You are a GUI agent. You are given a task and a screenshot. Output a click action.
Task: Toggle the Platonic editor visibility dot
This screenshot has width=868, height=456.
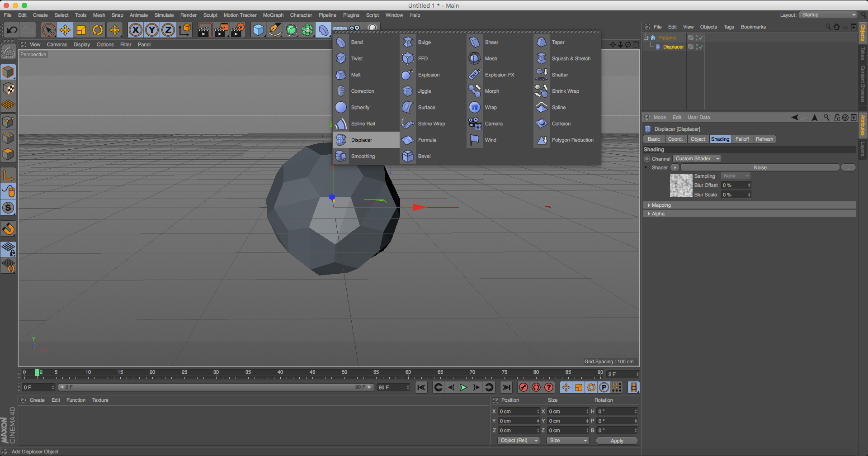pos(697,36)
